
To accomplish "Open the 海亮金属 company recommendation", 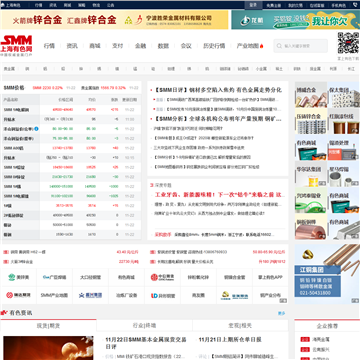I will click(x=321, y=340).
